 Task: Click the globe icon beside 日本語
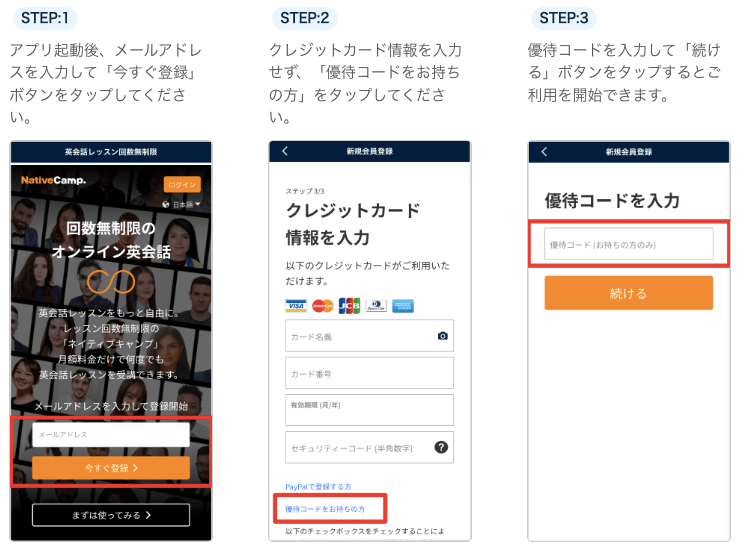pos(166,205)
